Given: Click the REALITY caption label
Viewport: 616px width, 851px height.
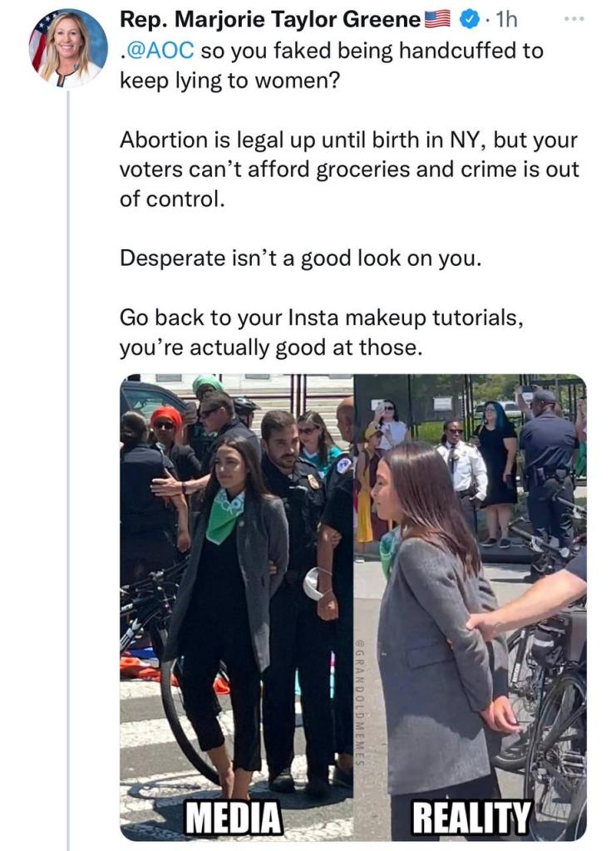Looking at the screenshot, I should (471, 818).
